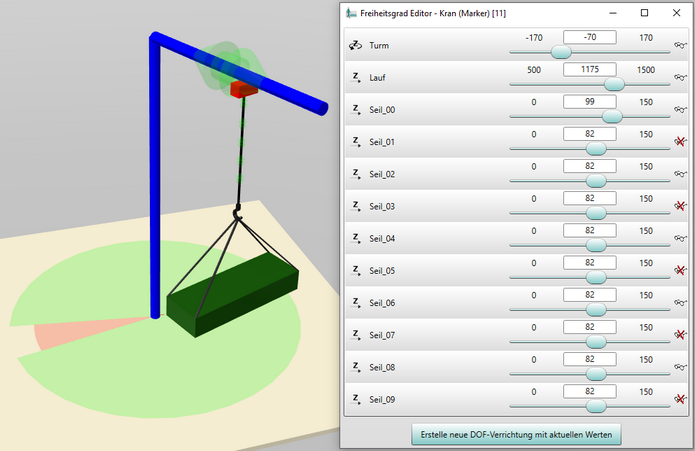Click the app icon in the title bar

pyautogui.click(x=351, y=13)
